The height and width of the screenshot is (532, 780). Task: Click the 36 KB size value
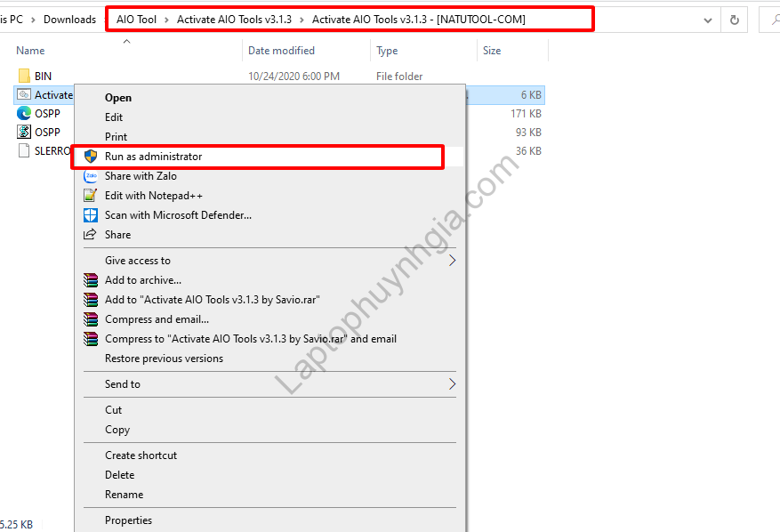(x=528, y=150)
